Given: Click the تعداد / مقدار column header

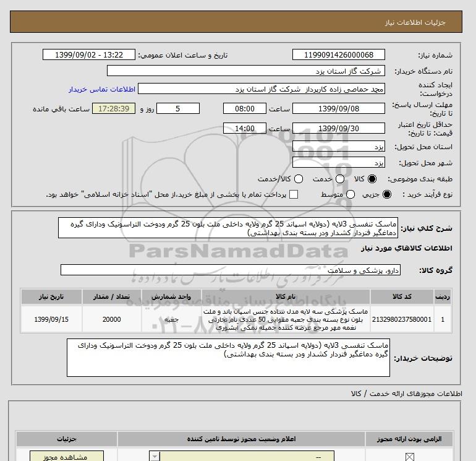Looking at the screenshot, I should coord(112,296).
